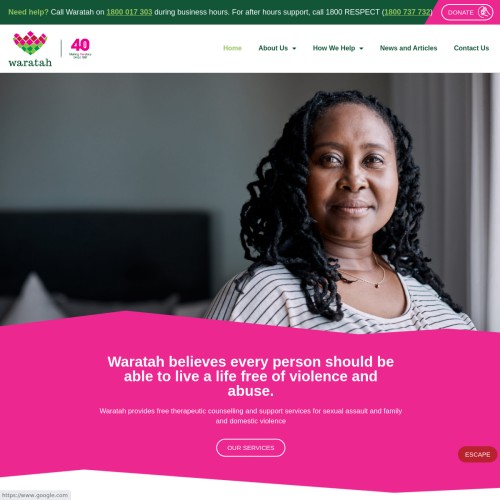Click the Our Services button

[x=251, y=448]
